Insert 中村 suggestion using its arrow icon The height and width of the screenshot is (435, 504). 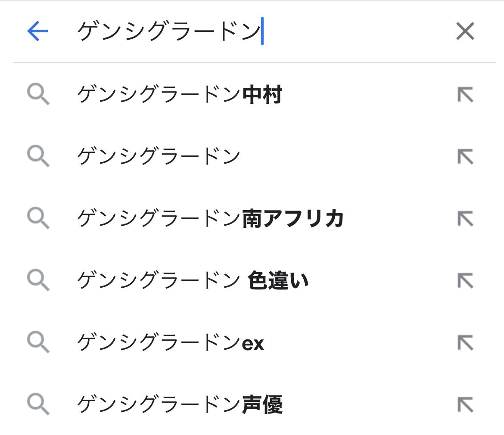tap(465, 95)
